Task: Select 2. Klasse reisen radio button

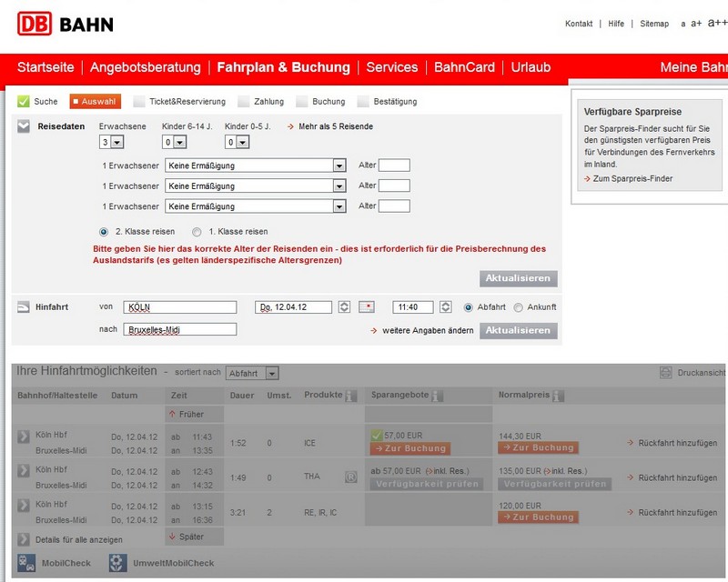Action: pyautogui.click(x=104, y=232)
